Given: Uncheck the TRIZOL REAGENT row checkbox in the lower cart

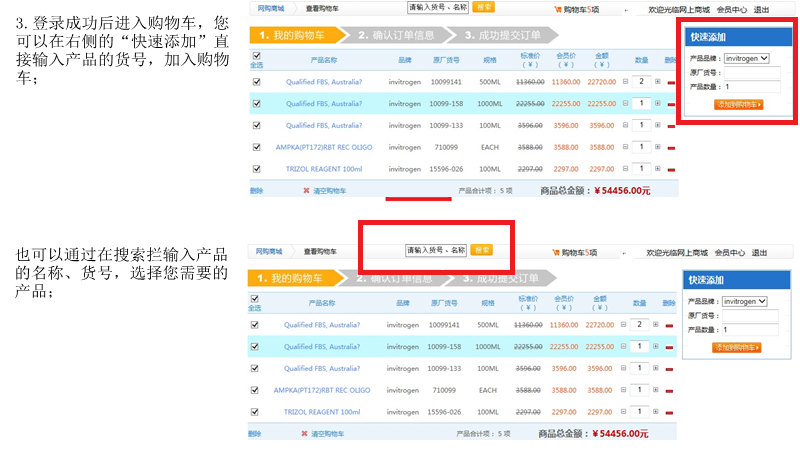Looking at the screenshot, I should [255, 412].
